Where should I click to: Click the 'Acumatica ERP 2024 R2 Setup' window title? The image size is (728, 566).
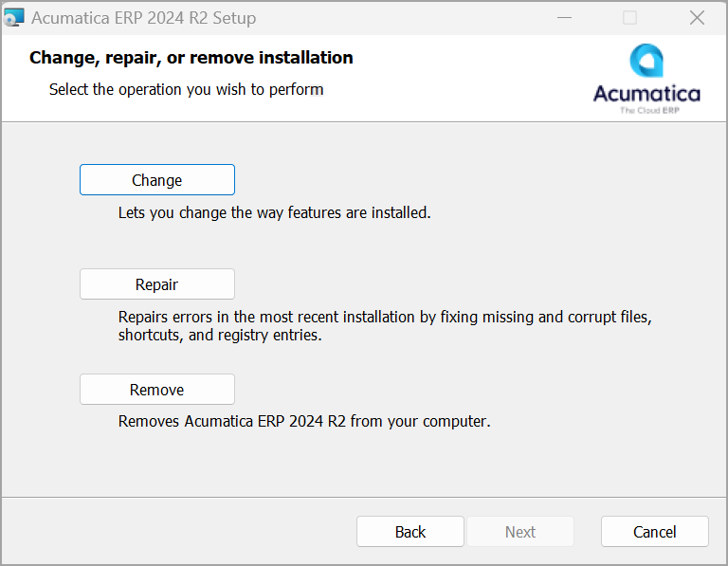tap(143, 18)
